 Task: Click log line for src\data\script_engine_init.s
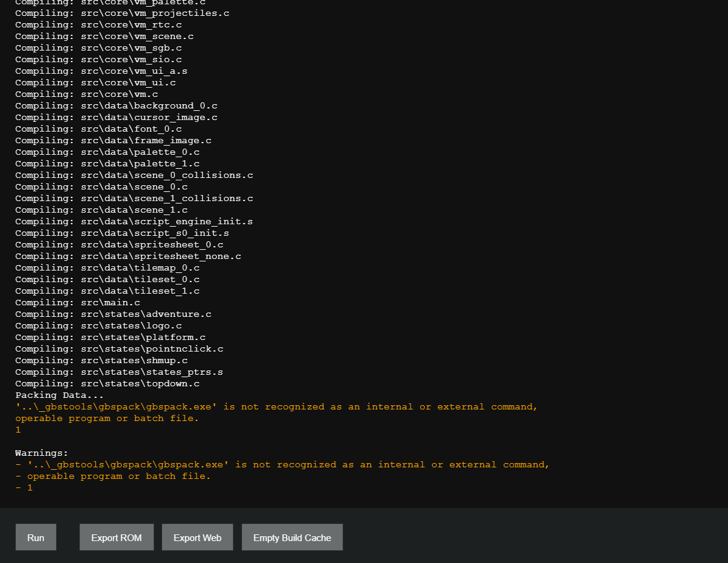(x=134, y=221)
